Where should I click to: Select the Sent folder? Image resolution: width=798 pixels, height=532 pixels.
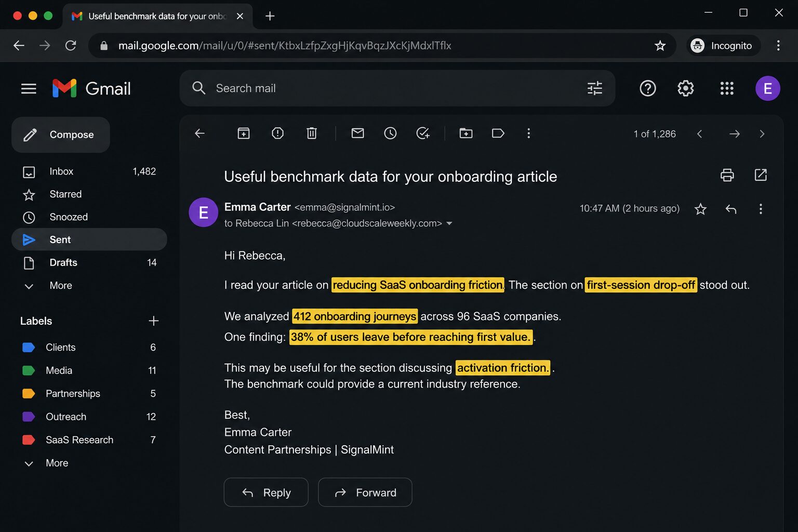point(88,240)
